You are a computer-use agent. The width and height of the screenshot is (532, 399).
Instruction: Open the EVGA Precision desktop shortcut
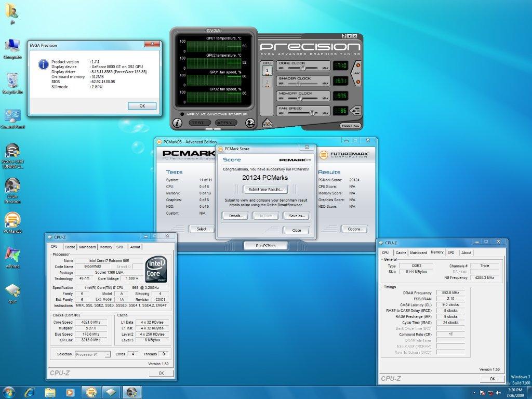pyautogui.click(x=12, y=191)
